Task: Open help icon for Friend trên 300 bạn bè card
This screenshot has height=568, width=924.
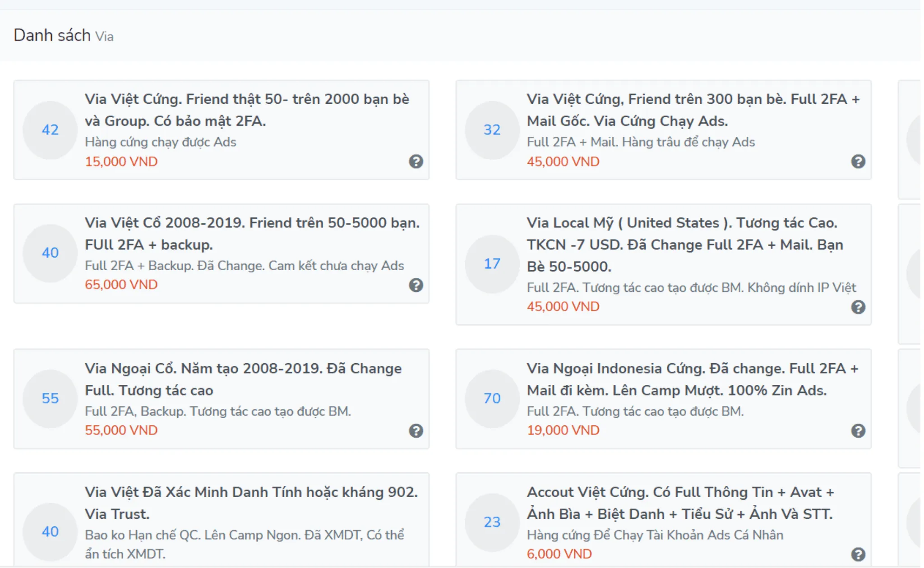Action: click(x=858, y=162)
